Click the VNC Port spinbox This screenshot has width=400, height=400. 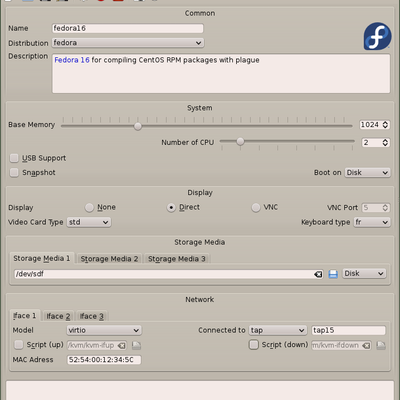coord(376,208)
